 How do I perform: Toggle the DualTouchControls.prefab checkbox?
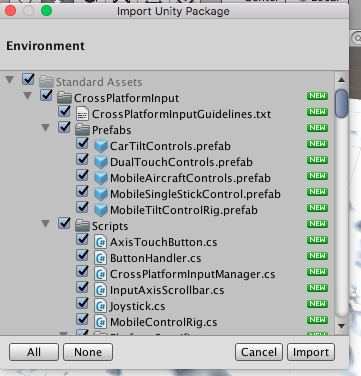coord(82,159)
